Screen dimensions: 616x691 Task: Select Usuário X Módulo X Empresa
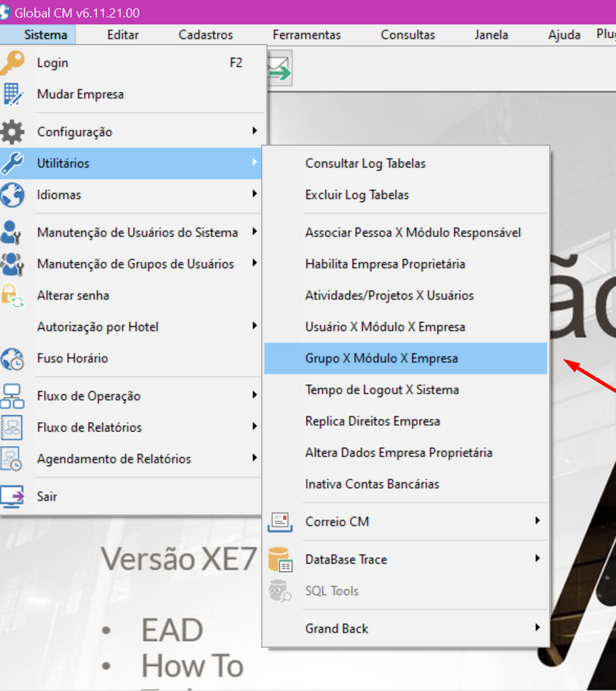click(406, 327)
